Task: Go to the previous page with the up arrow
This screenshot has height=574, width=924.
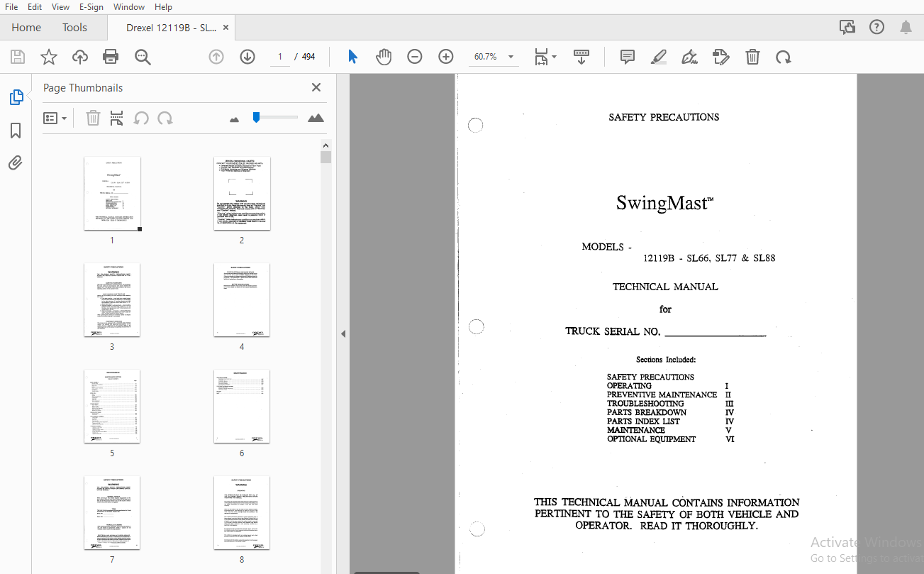Action: 216,57
